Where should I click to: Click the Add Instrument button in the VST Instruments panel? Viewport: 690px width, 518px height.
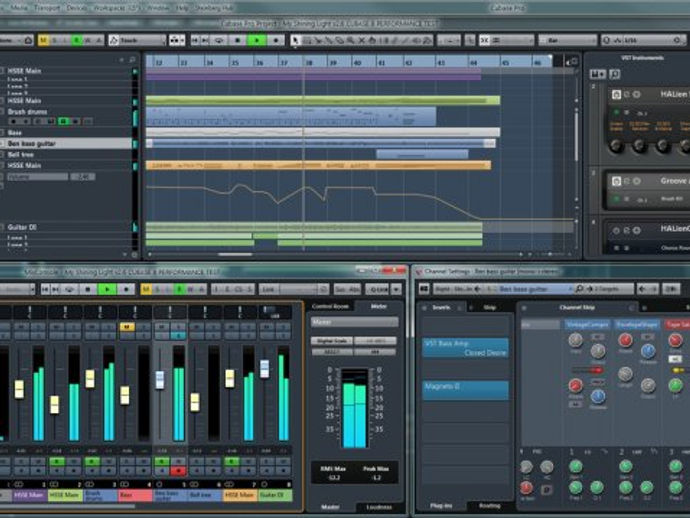pos(598,74)
